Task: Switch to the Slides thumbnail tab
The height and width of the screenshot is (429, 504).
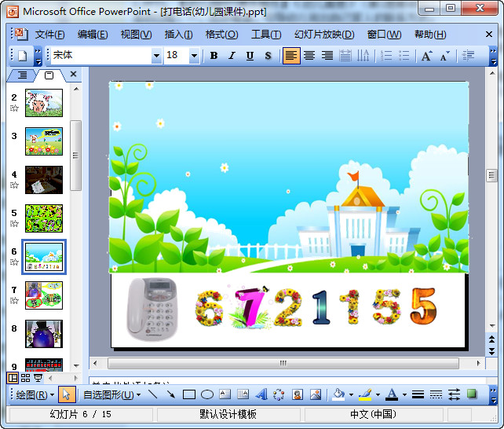Action: point(49,75)
